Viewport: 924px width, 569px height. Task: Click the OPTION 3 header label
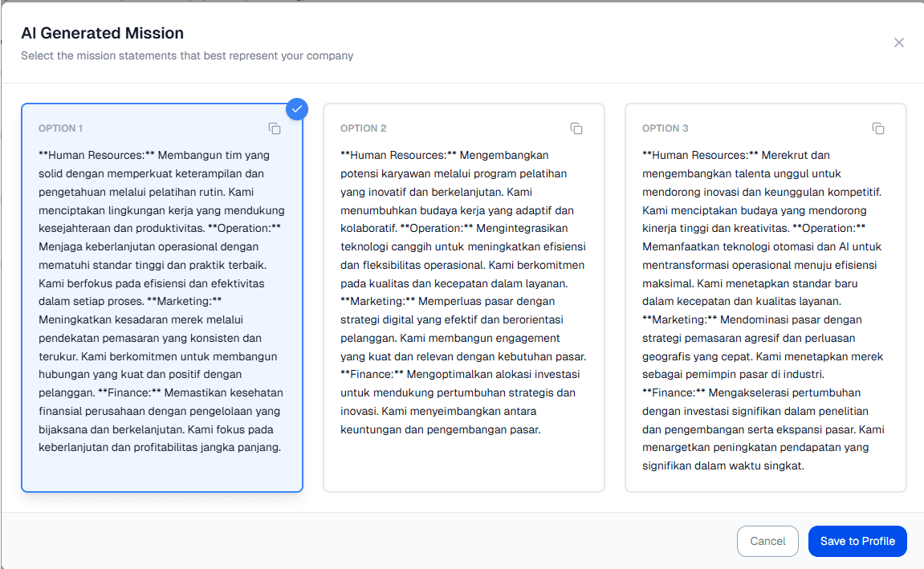[666, 128]
